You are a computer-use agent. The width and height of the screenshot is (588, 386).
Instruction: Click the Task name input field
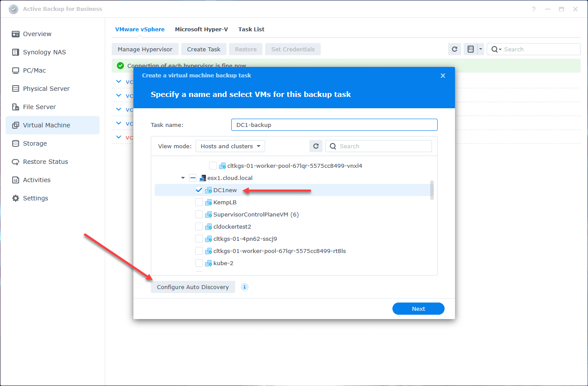(334, 125)
